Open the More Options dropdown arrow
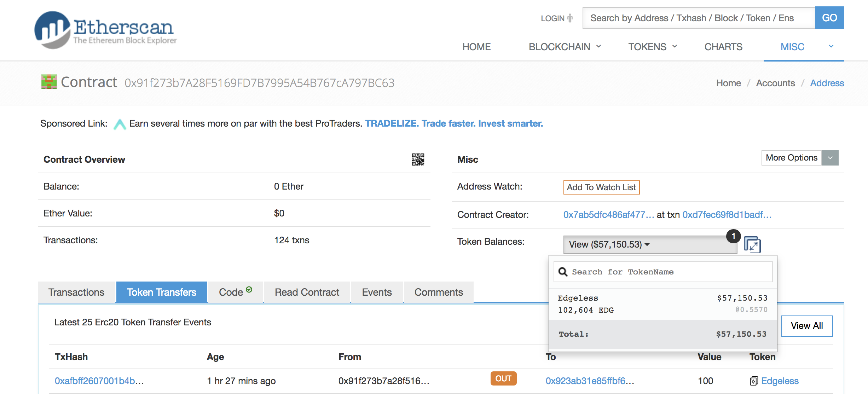This screenshot has height=394, width=868. pyautogui.click(x=830, y=158)
